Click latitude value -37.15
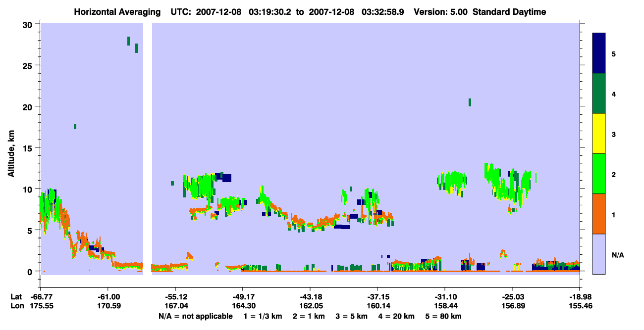644x330 pixels. click(x=377, y=296)
